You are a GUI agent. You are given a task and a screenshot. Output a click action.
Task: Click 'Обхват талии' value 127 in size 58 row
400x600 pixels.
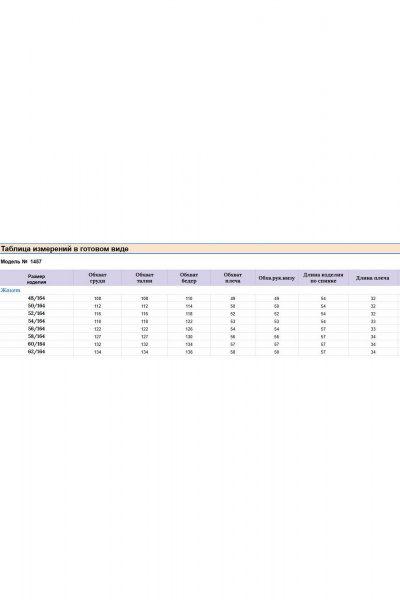point(145,337)
